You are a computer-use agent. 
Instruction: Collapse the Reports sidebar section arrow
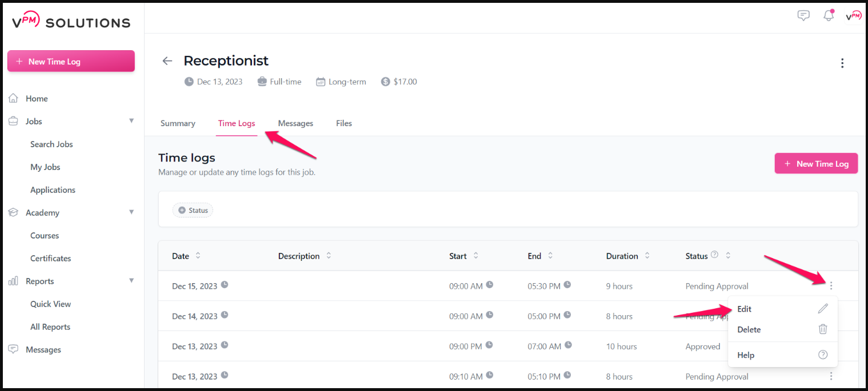pyautogui.click(x=131, y=281)
